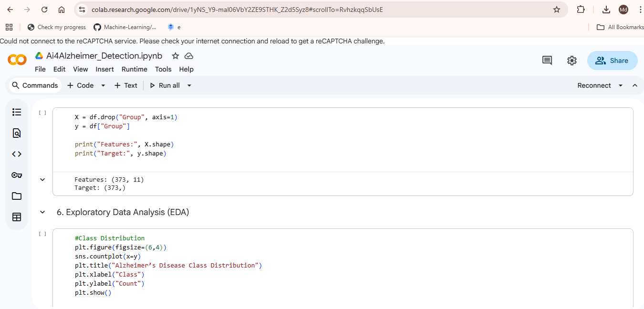Click notebook title Ai4Alzheimer_Detection.ipynb
Image resolution: width=644 pixels, height=309 pixels.
(x=104, y=56)
